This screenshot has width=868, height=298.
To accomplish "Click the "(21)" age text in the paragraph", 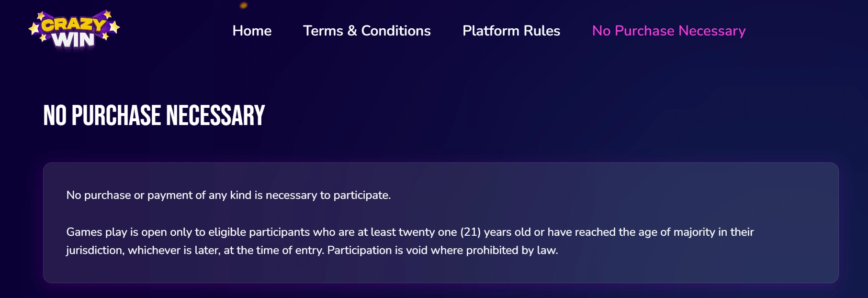I will click(470, 232).
